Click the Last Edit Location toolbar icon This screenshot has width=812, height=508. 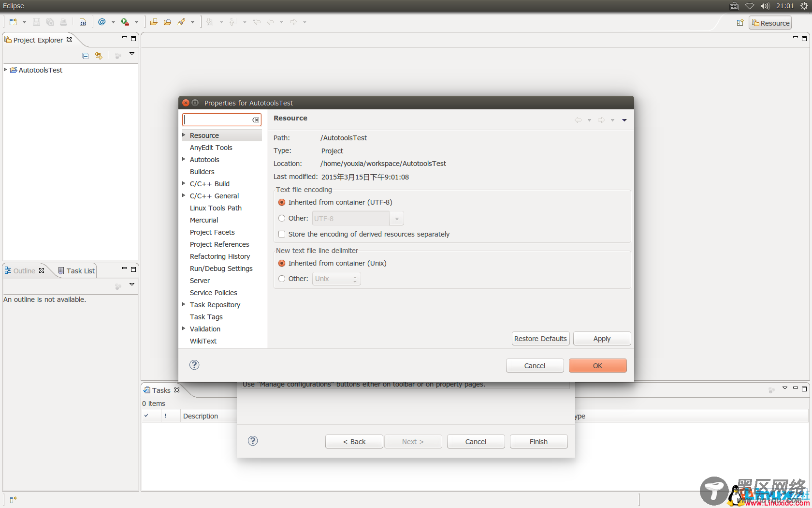tap(257, 22)
